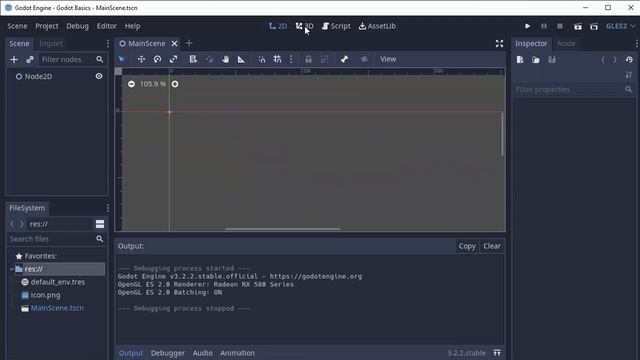The width and height of the screenshot is (640, 360).
Task: Open the Project menu
Action: tap(47, 26)
